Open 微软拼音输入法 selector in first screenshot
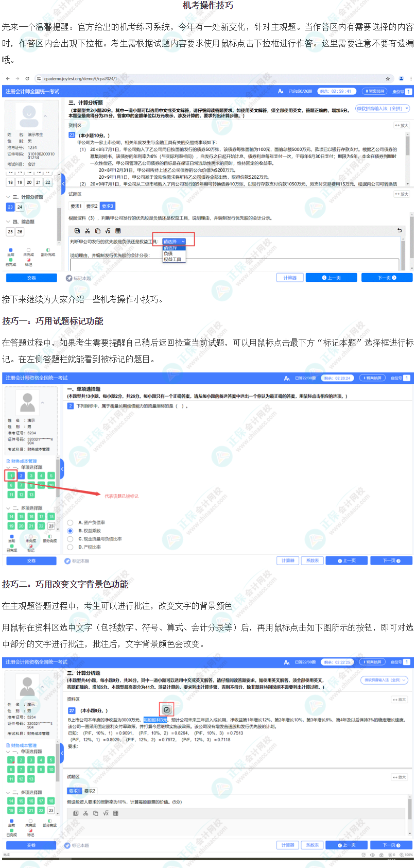This screenshot has height=868, width=416. (x=383, y=108)
